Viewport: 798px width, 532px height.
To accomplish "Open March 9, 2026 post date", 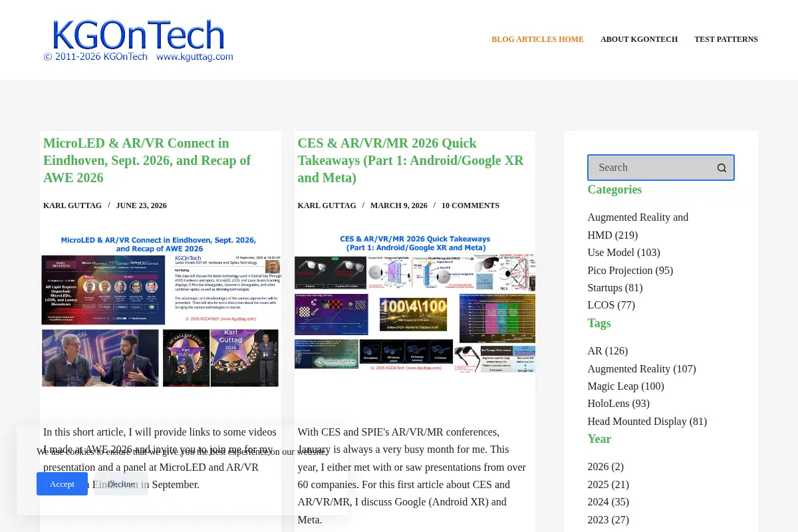I will [x=399, y=205].
